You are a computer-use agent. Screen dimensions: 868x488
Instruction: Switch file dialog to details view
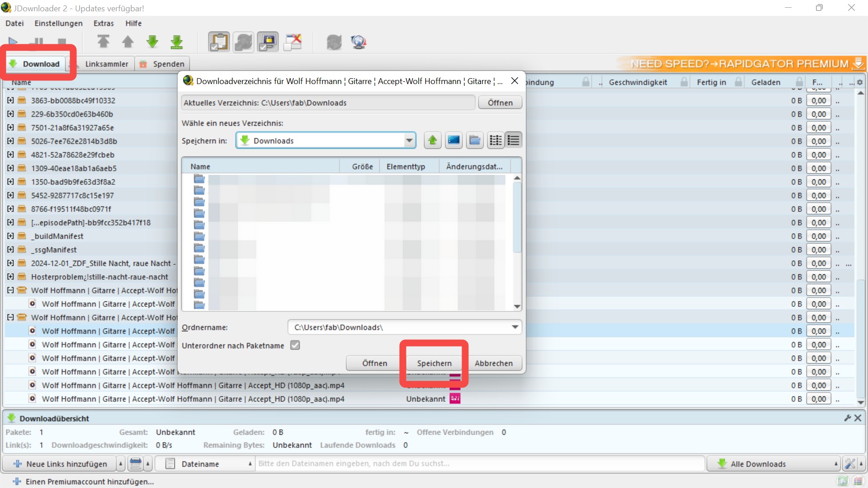pos(514,141)
